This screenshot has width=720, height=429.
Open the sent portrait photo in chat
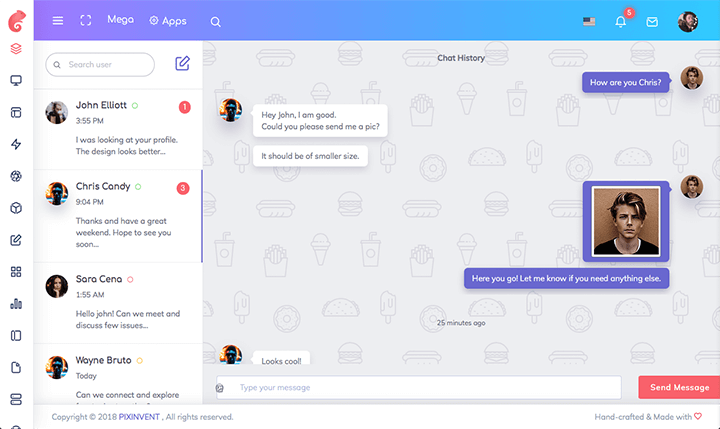[x=626, y=221]
